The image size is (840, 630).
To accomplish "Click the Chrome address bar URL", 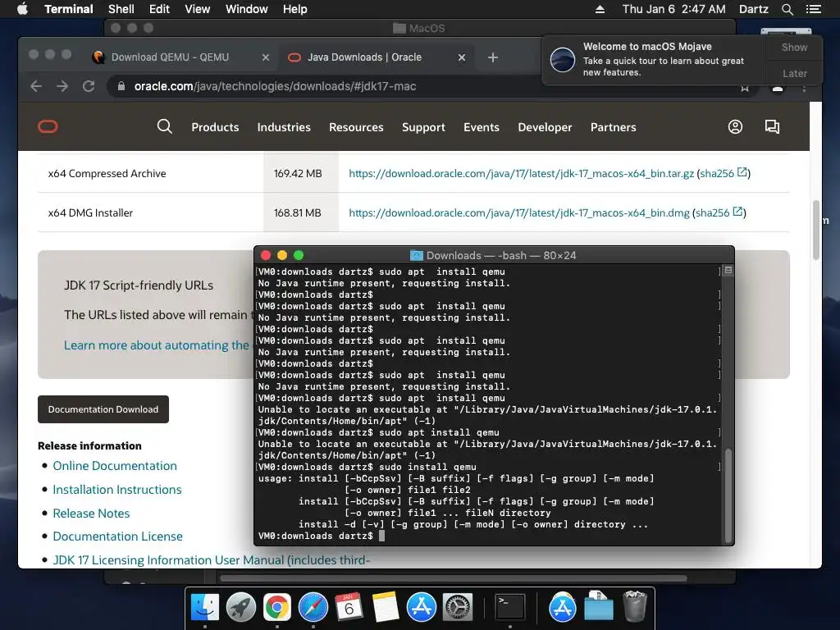I will 275,86.
